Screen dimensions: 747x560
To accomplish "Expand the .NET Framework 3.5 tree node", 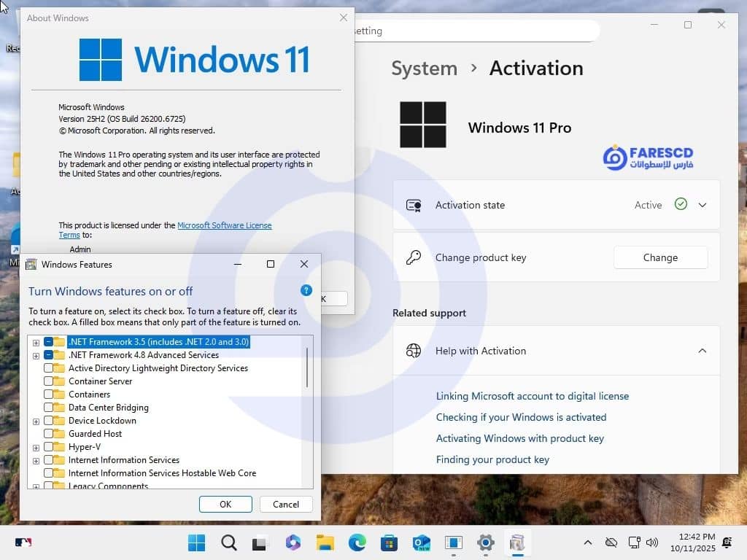I will (x=36, y=342).
